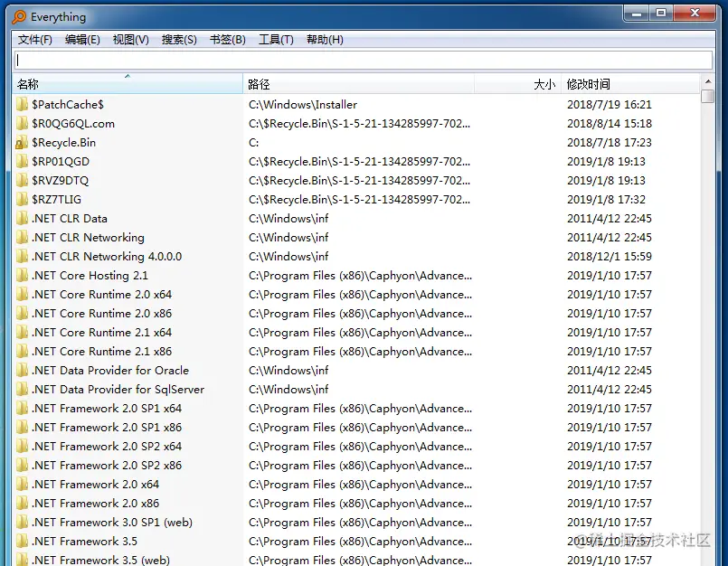Select .NET Core Runtime 2.0 x86 folder icon
The image size is (728, 566).
(x=22, y=314)
